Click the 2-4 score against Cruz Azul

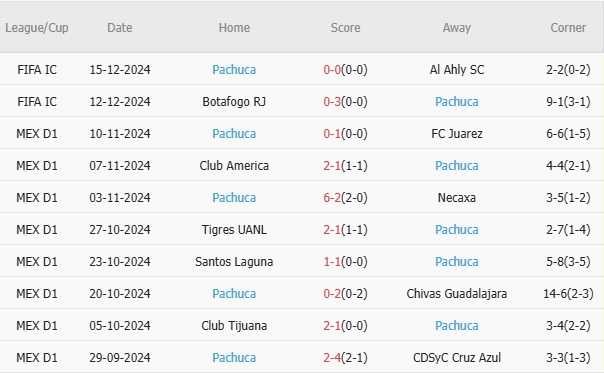332,358
